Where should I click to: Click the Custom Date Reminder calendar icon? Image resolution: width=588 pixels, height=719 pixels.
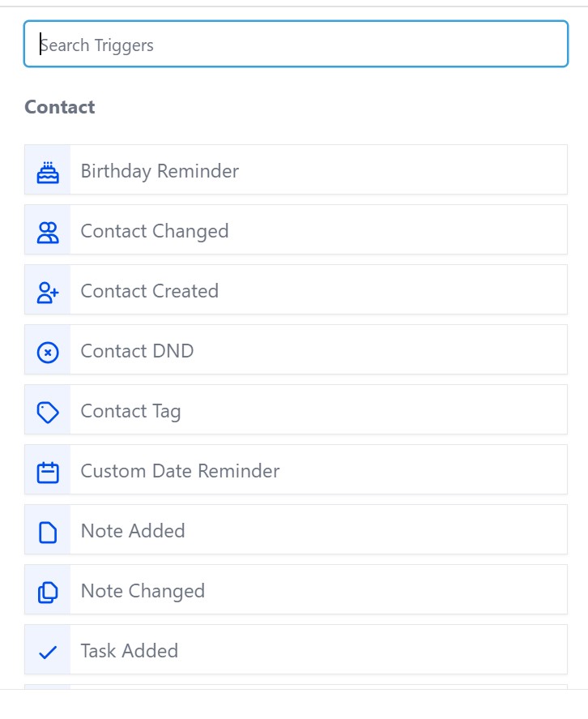click(48, 472)
